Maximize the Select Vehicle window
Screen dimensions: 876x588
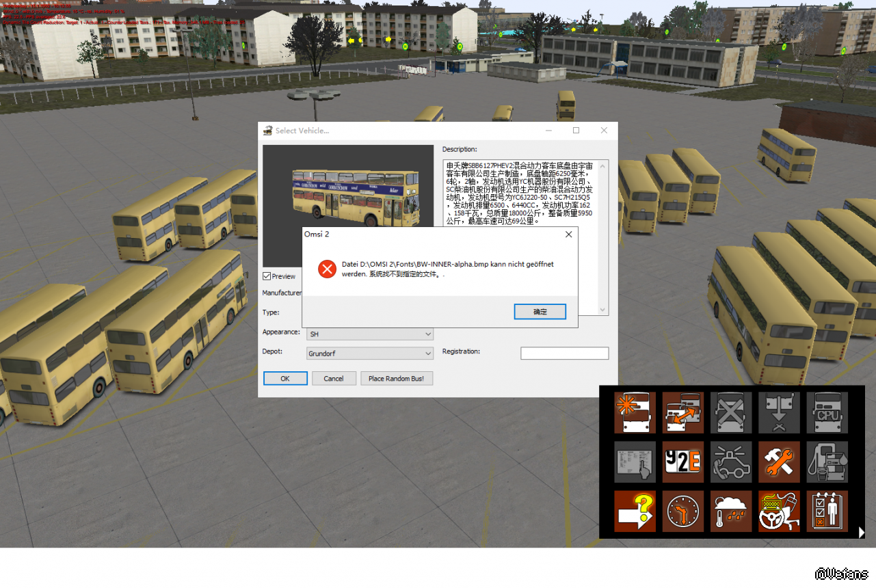[576, 130]
